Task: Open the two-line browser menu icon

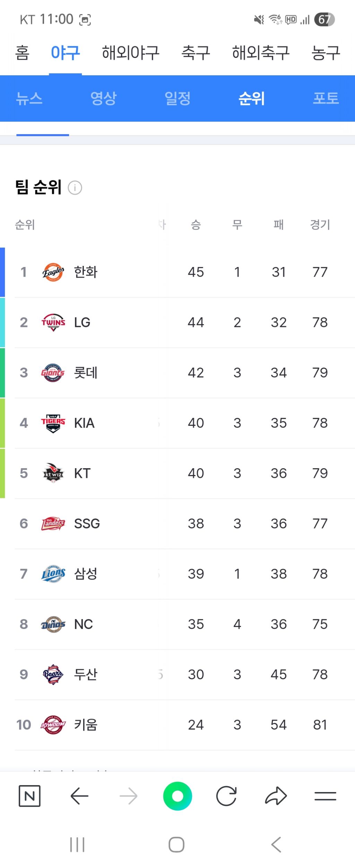Action: click(x=325, y=796)
